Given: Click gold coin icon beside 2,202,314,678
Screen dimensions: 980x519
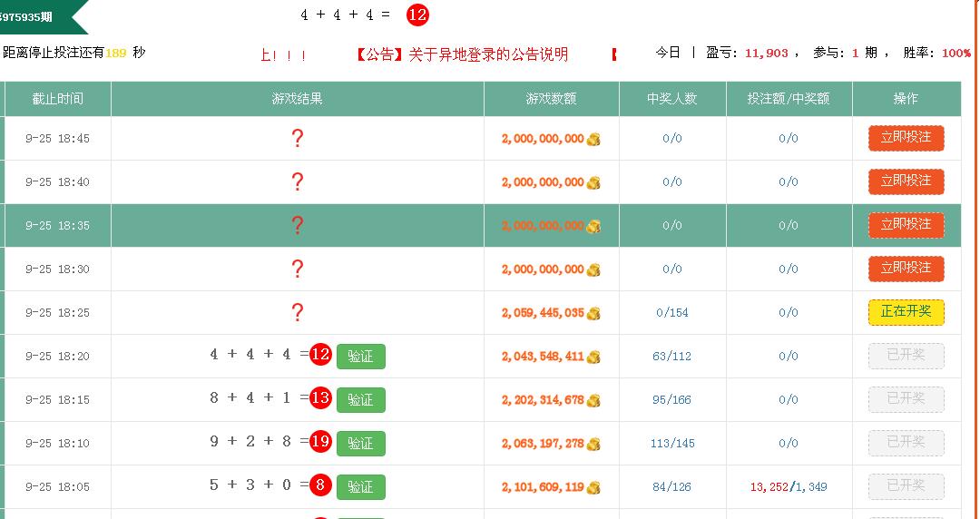Looking at the screenshot, I should [x=593, y=401].
